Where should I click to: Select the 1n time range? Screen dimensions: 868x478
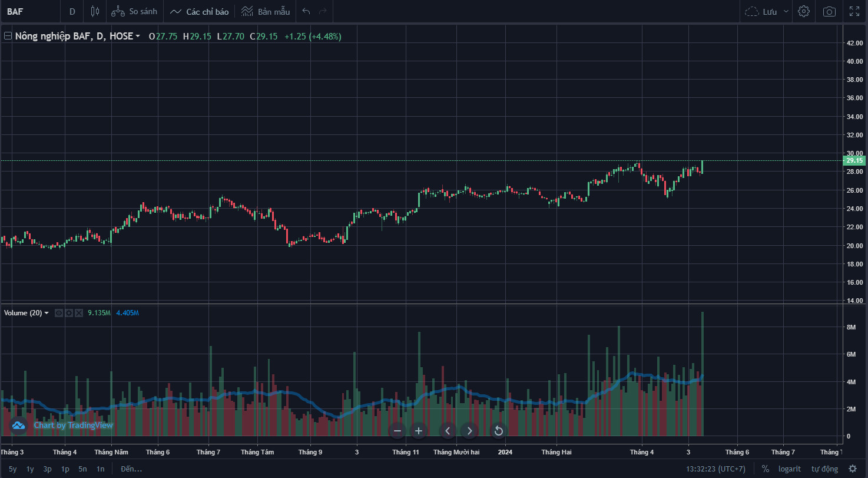tap(101, 469)
